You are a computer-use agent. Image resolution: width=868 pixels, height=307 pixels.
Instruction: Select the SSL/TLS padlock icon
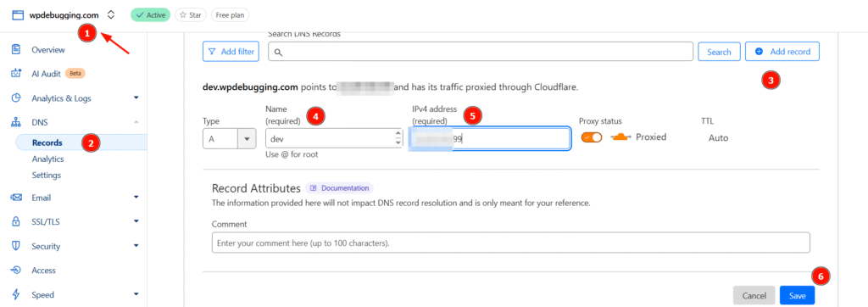(17, 221)
